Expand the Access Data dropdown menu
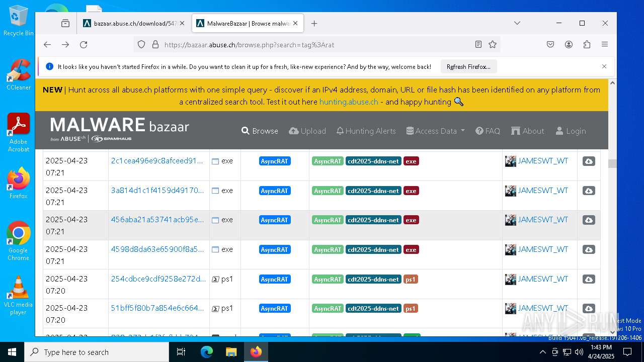This screenshot has height=362, width=644. tap(436, 131)
